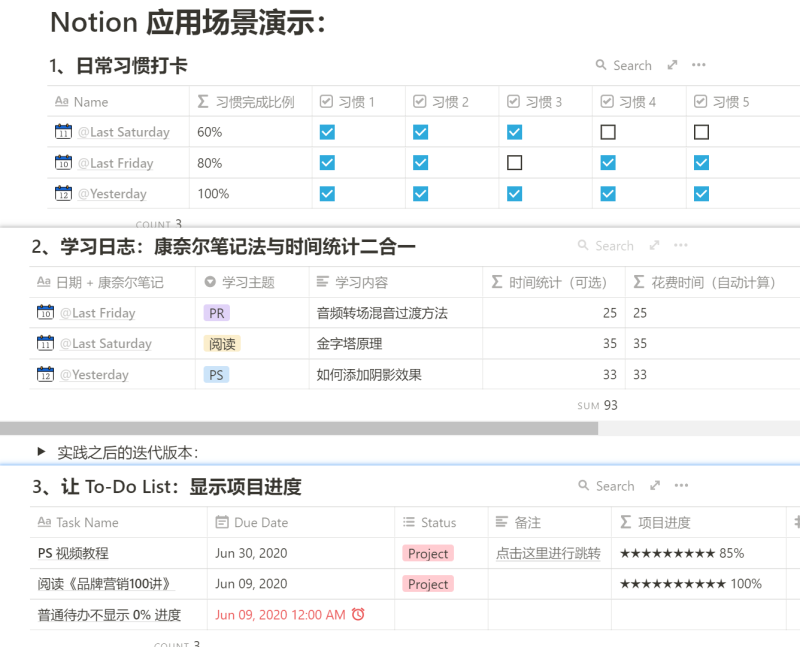800x647 pixels.
Task: Click the Name column header
Action: point(118,102)
